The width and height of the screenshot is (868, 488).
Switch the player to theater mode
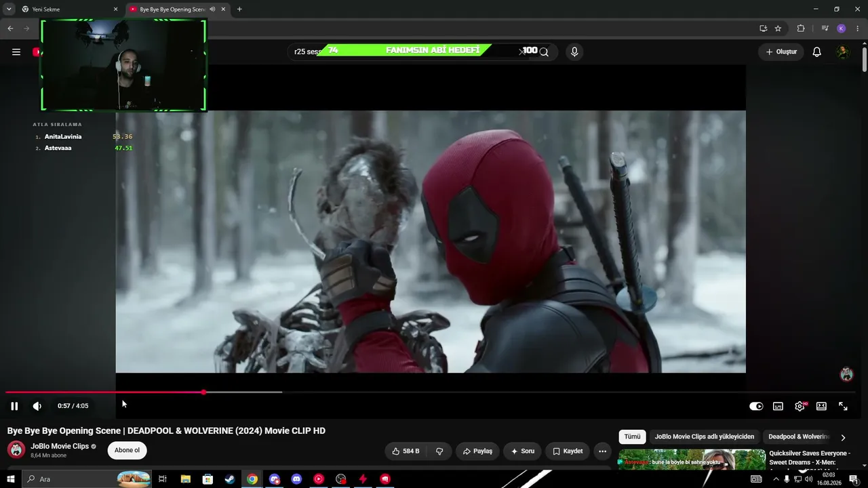point(821,406)
